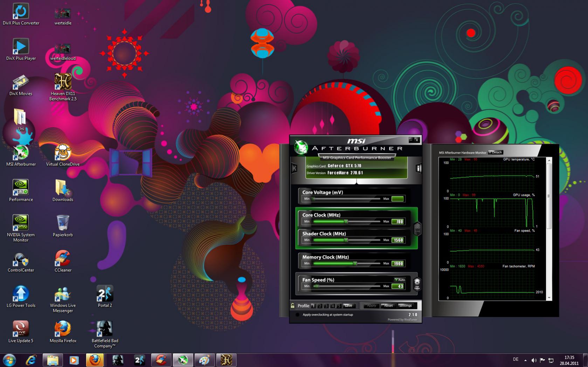Image resolution: width=588 pixels, height=367 pixels.
Task: Detach the Hardware Monitor panel
Action: pyautogui.click(x=496, y=152)
